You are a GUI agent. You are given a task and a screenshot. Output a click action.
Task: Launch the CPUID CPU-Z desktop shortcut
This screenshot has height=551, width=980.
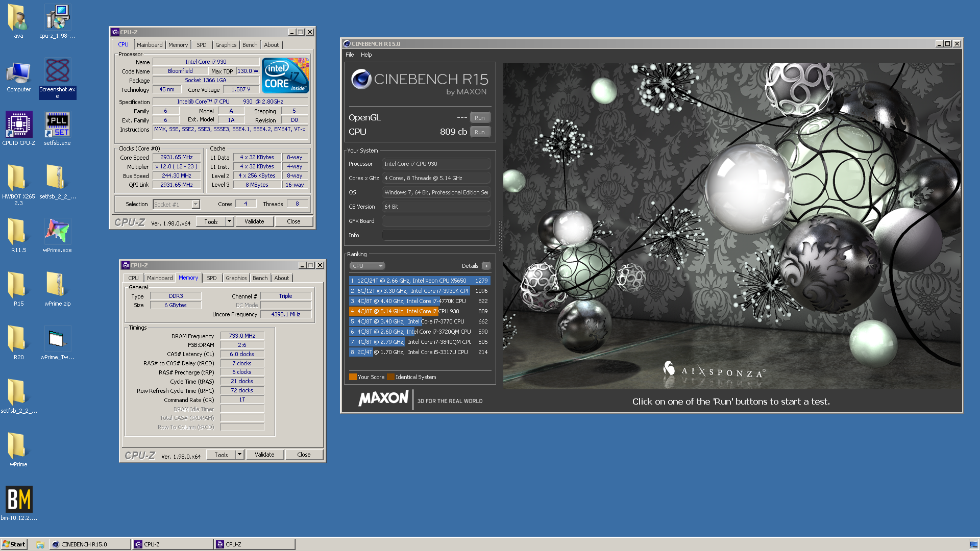click(x=18, y=128)
